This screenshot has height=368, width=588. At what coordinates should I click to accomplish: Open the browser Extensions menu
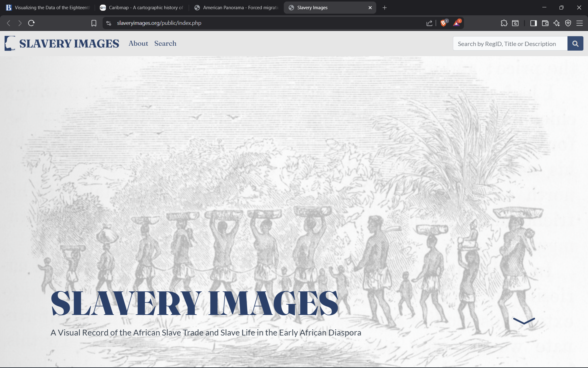[504, 23]
